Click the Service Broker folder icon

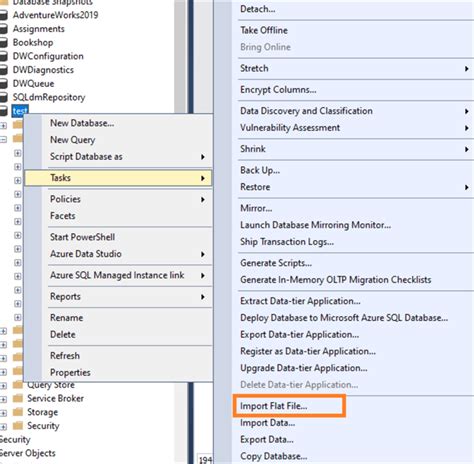pos(18,398)
